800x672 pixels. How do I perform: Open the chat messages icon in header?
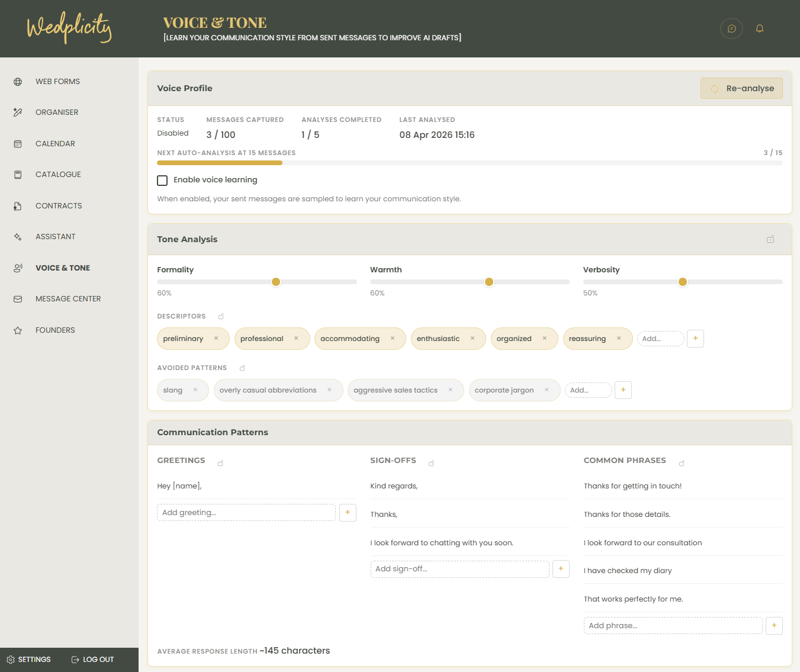pyautogui.click(x=731, y=28)
